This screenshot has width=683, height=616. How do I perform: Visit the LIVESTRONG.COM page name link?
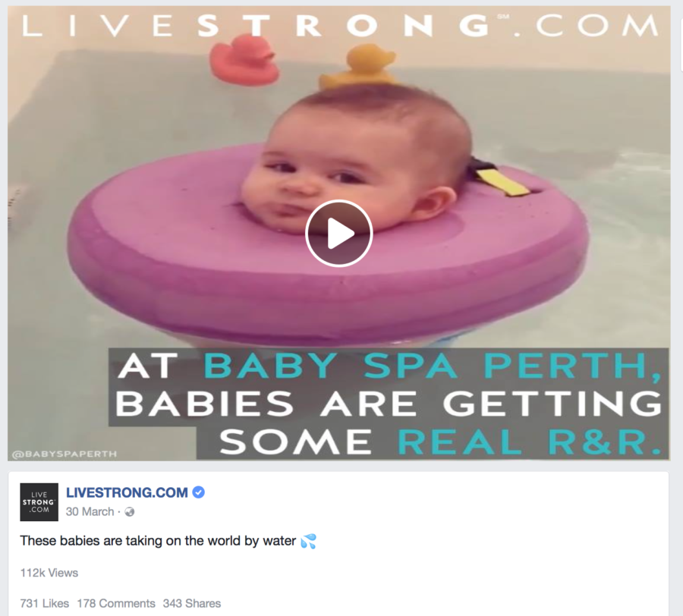coord(127,492)
